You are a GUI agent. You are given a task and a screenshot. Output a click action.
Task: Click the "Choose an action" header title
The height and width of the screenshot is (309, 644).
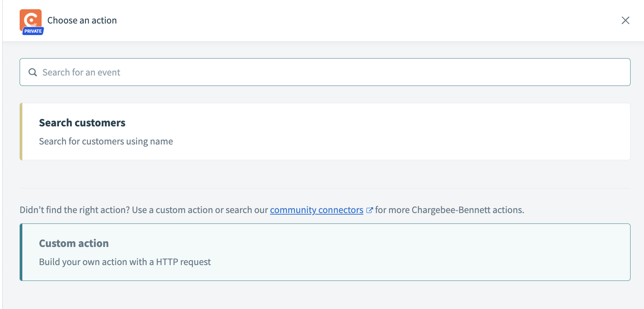coord(82,20)
